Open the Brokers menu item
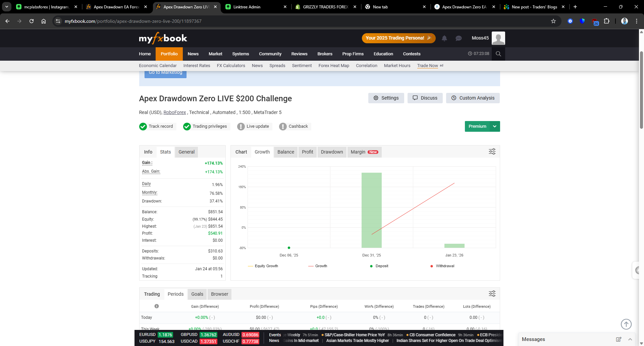Screen dimensions: 644x346 325,54
